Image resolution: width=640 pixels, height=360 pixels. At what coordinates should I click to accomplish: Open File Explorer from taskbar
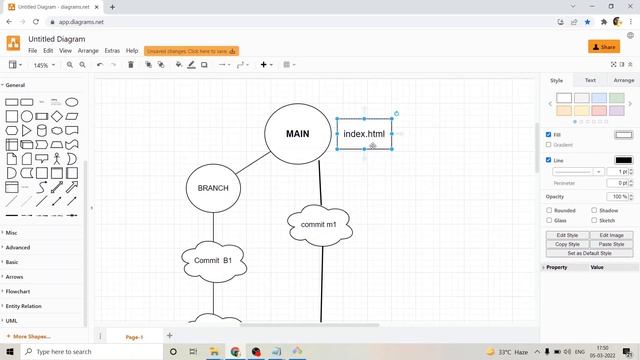(214, 351)
